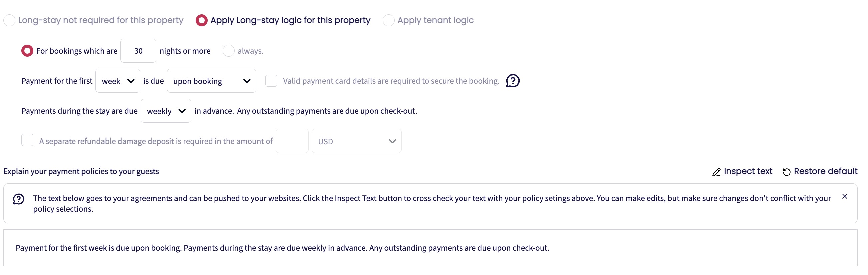
Task: Select 'Apply Long-stay logic for this property'
Action: (201, 20)
